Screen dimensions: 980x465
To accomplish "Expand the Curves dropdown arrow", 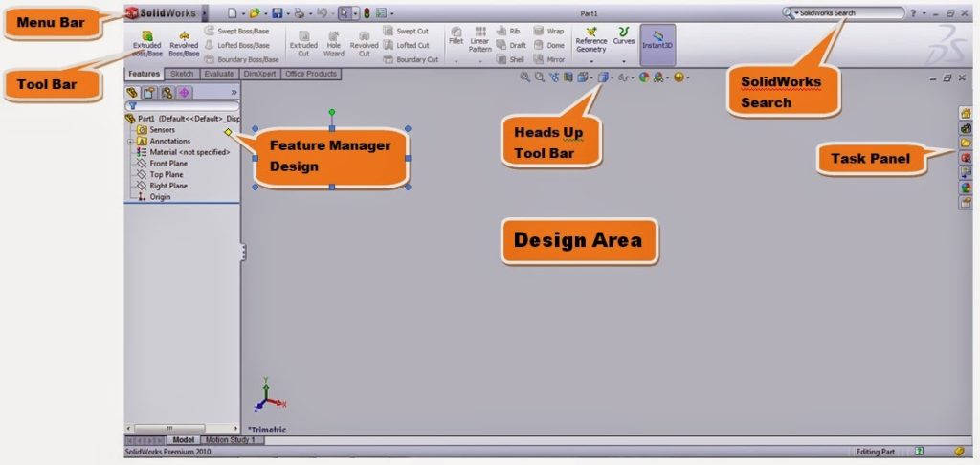I will (x=624, y=60).
